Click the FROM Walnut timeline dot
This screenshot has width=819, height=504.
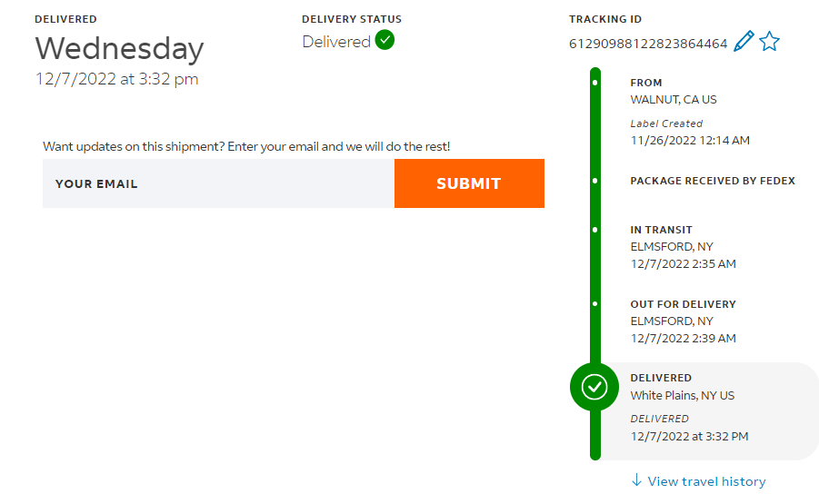pyautogui.click(x=594, y=83)
